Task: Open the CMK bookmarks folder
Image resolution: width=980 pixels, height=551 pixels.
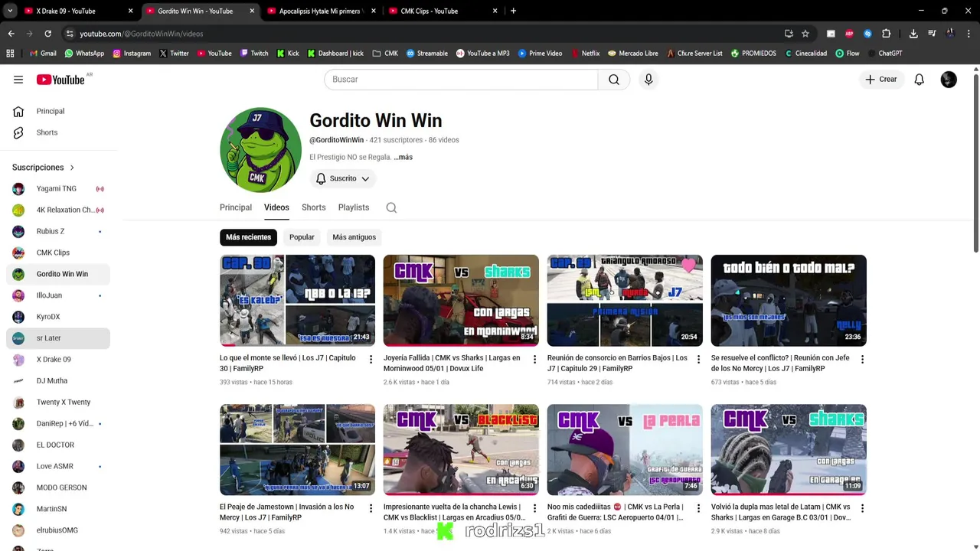Action: pyautogui.click(x=385, y=54)
